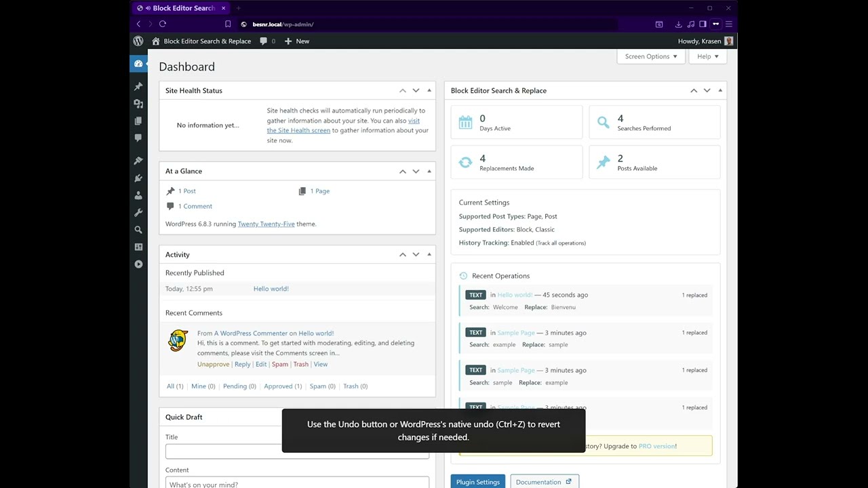Open Media library sidebar icon
Viewport: 868px width, 488px height.
click(138, 104)
